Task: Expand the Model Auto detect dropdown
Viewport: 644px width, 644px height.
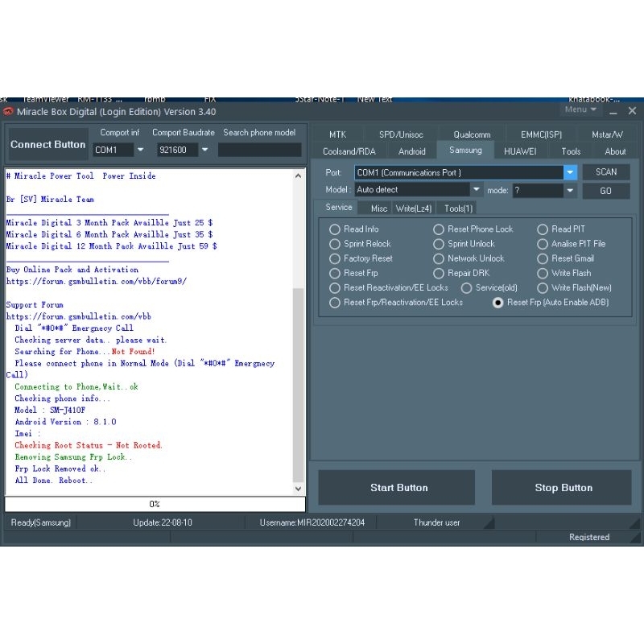Action: (476, 189)
